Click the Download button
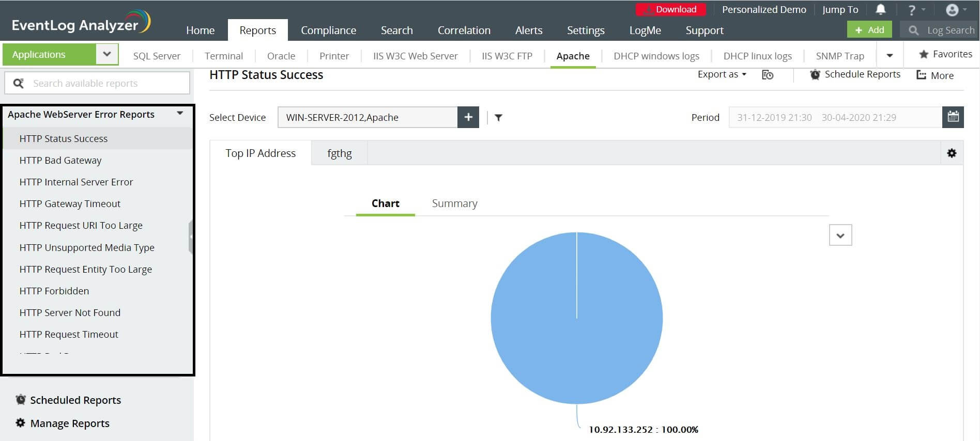The width and height of the screenshot is (980, 441). coord(670,9)
